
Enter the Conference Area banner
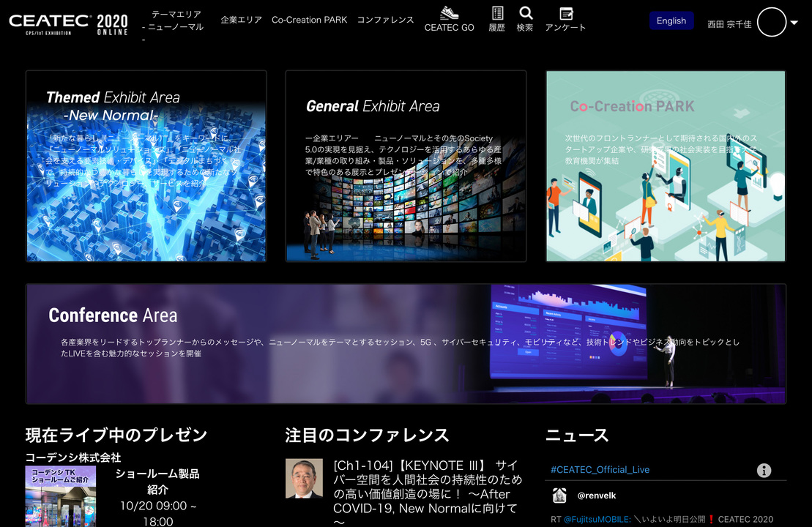(x=406, y=344)
